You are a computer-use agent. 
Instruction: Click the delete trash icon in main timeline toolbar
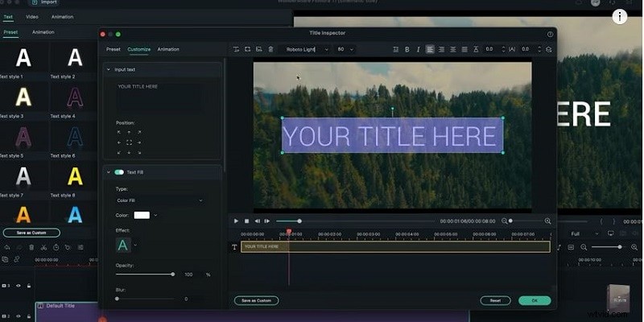coord(31,247)
